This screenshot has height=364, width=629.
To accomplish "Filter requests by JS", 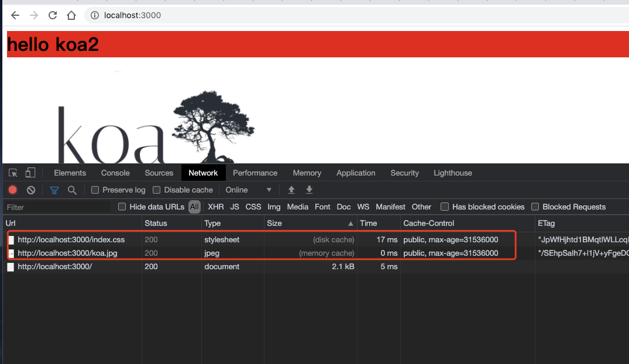I will coord(235,207).
